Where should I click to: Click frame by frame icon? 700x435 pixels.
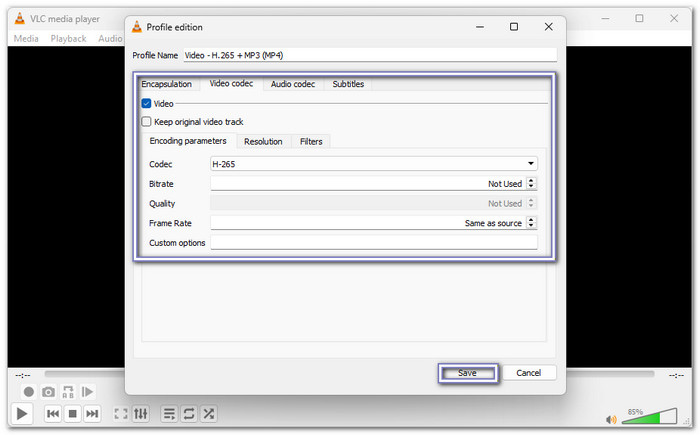point(88,392)
